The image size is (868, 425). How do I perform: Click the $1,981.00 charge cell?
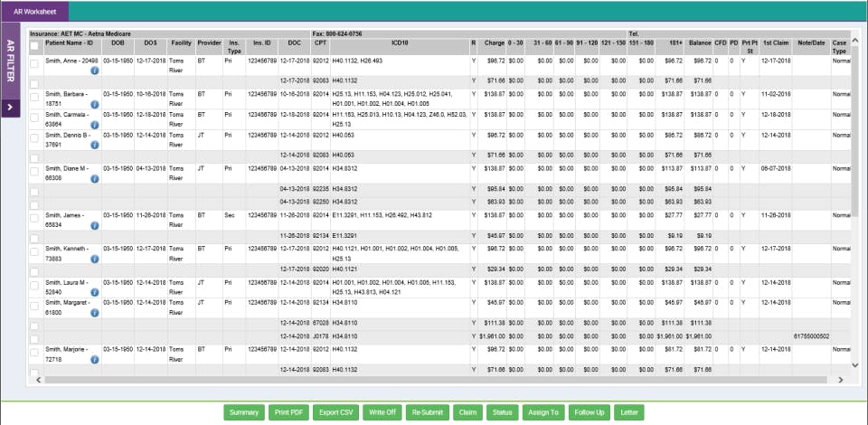(x=492, y=335)
